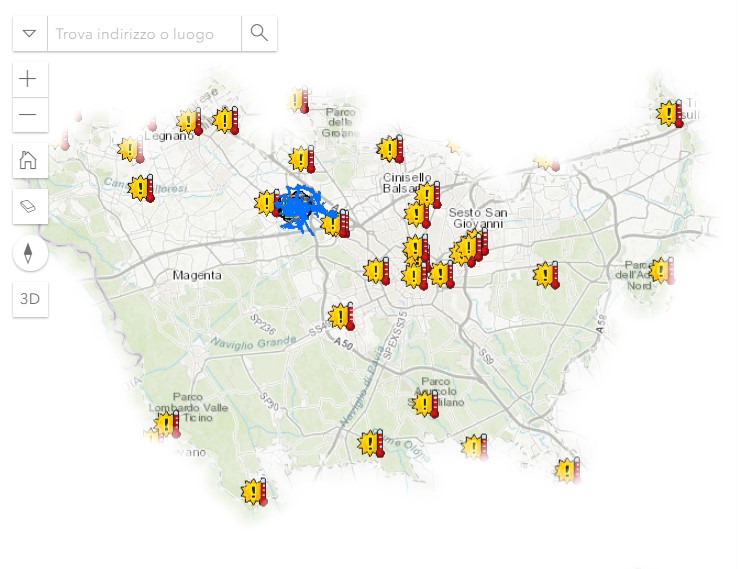Zoom out with the minus button

coord(30,115)
